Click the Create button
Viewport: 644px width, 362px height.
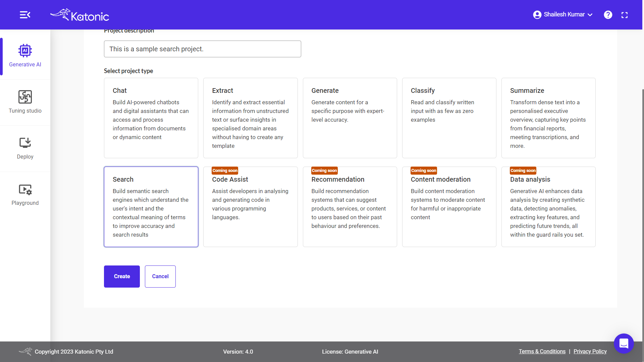[x=122, y=276]
